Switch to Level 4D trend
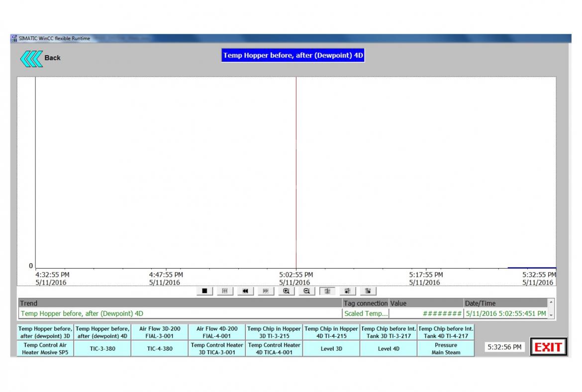 [388, 349]
